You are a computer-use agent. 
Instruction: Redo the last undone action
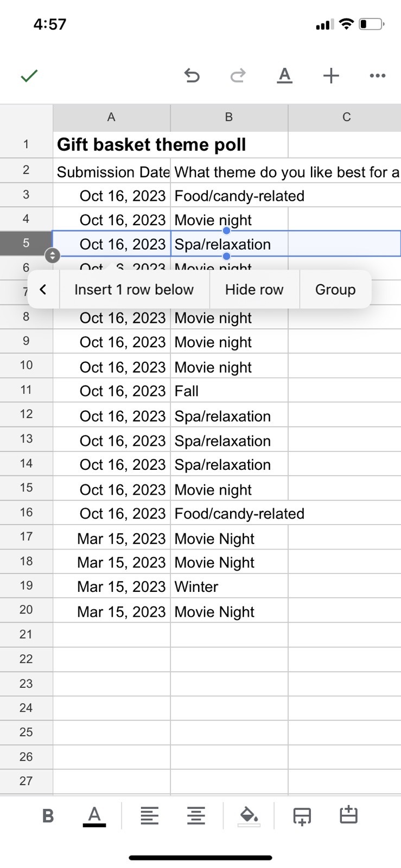click(238, 76)
